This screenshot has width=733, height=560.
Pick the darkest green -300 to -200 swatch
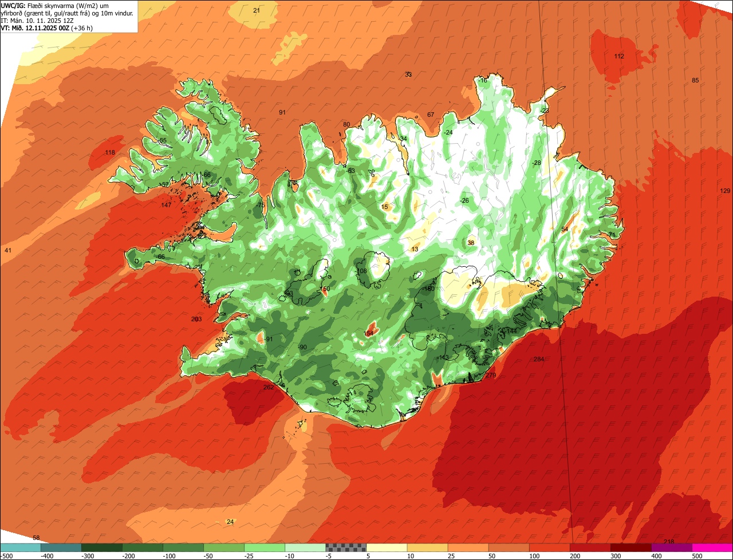pos(102,547)
